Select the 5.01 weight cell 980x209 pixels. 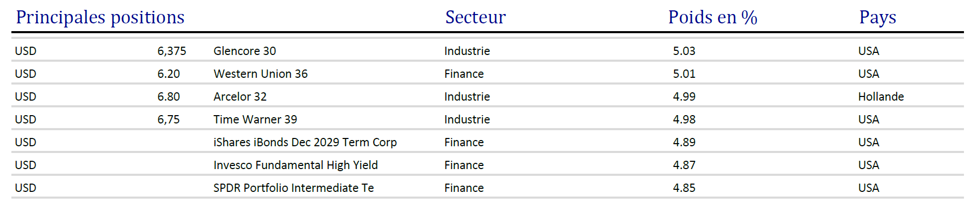(x=684, y=74)
